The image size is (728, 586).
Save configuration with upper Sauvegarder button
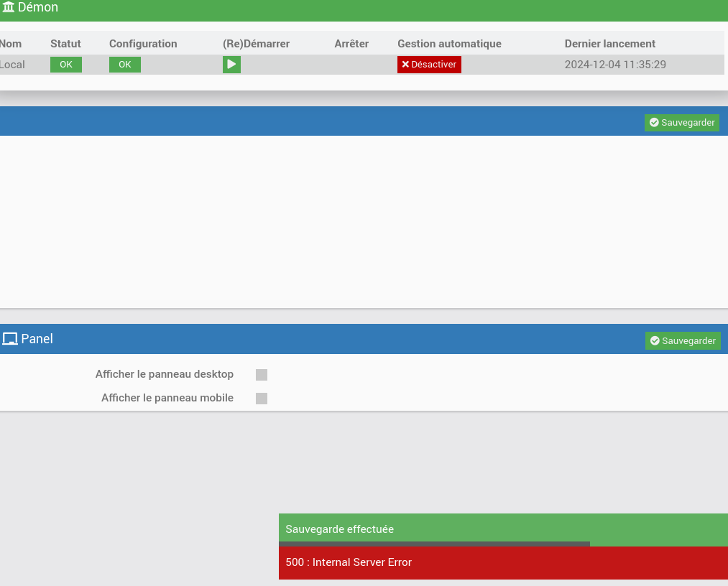pos(681,123)
